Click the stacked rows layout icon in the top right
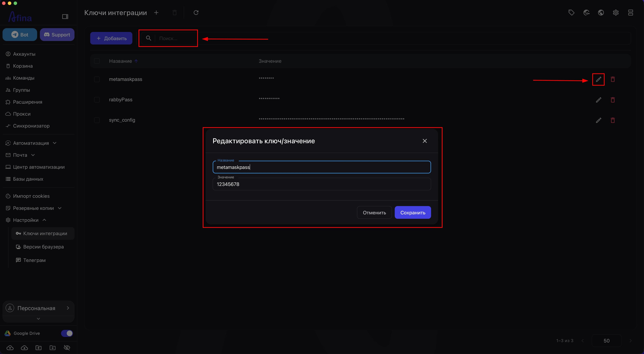The width and height of the screenshot is (644, 354). pos(631,13)
